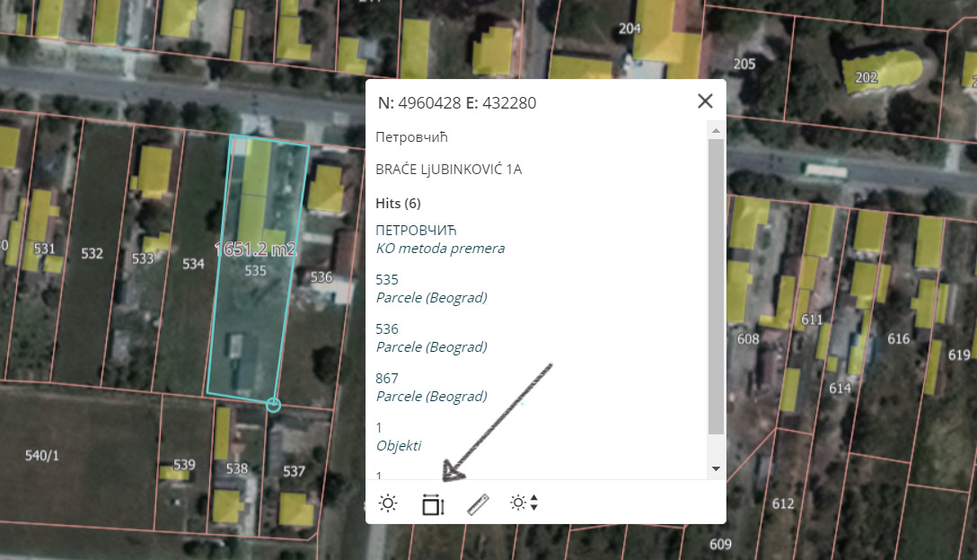Click the sun icon in popup toolbar
This screenshot has height=560, width=977.
[x=388, y=503]
